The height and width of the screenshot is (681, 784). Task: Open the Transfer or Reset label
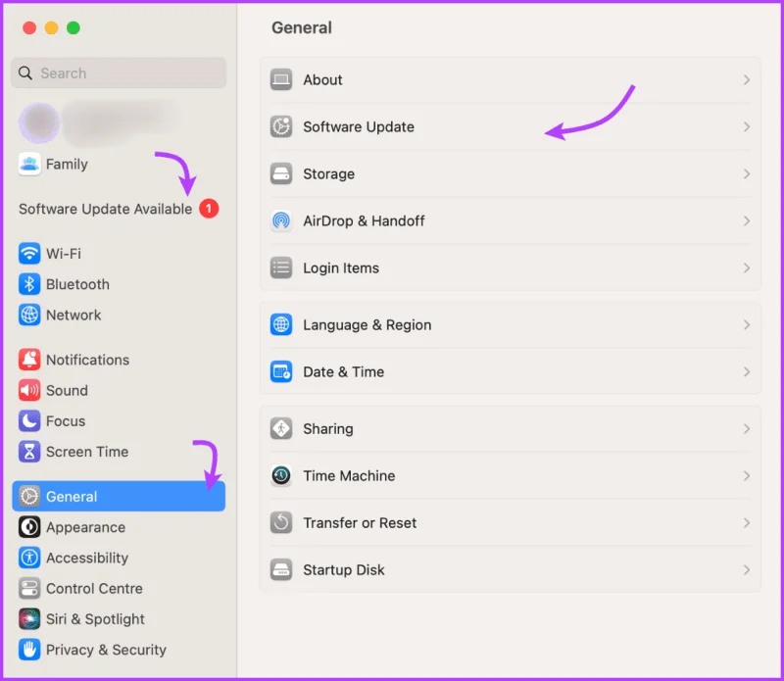click(x=360, y=523)
